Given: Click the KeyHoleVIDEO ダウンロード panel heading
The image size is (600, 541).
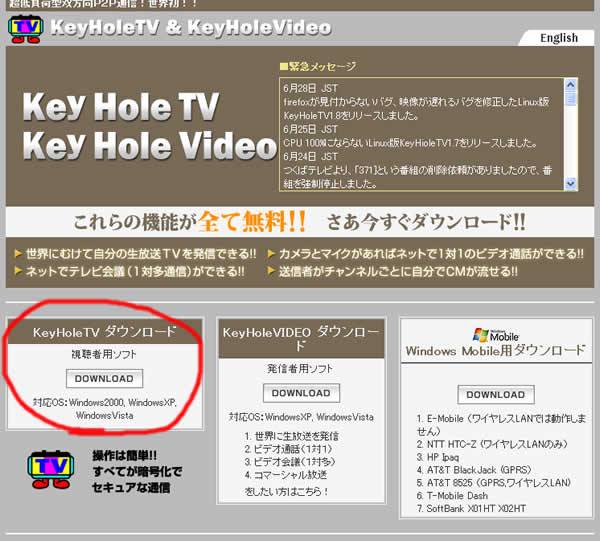Looking at the screenshot, I should point(301,338).
